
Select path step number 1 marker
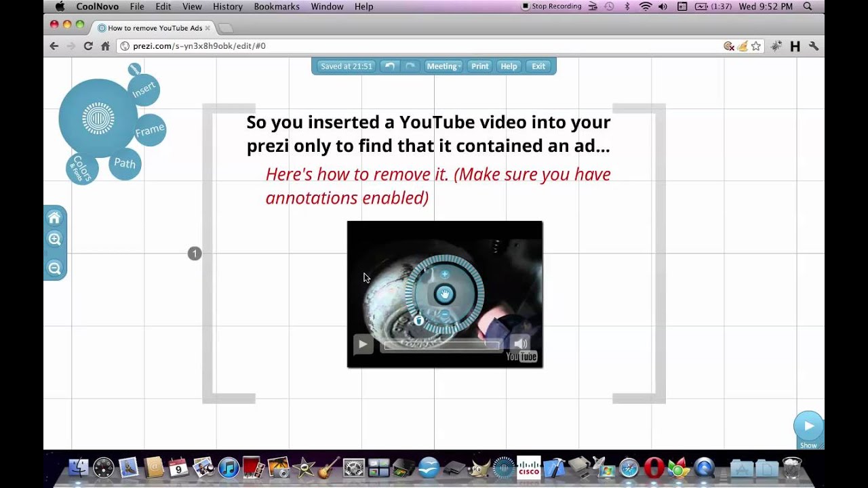coord(195,253)
